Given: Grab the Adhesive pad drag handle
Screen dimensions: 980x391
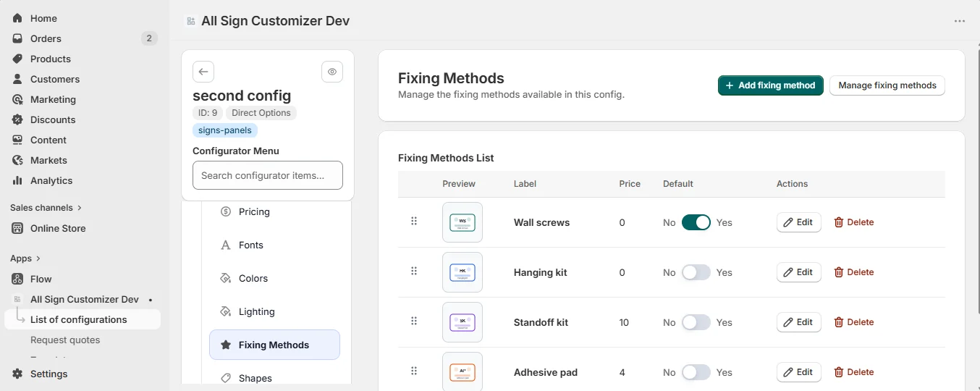Looking at the screenshot, I should pos(414,371).
